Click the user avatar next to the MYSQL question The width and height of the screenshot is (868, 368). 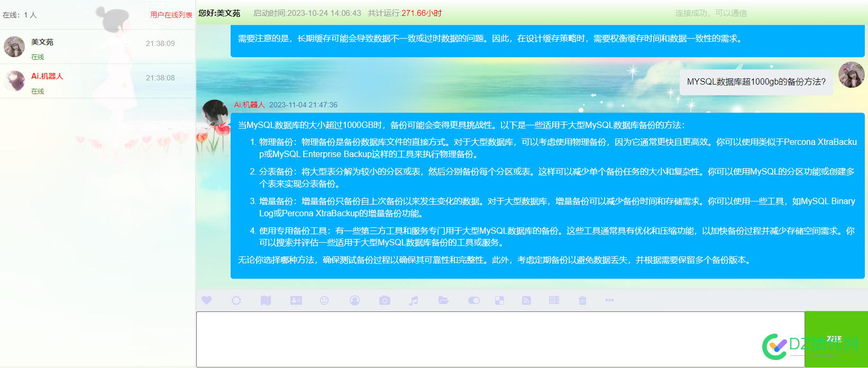pos(852,75)
